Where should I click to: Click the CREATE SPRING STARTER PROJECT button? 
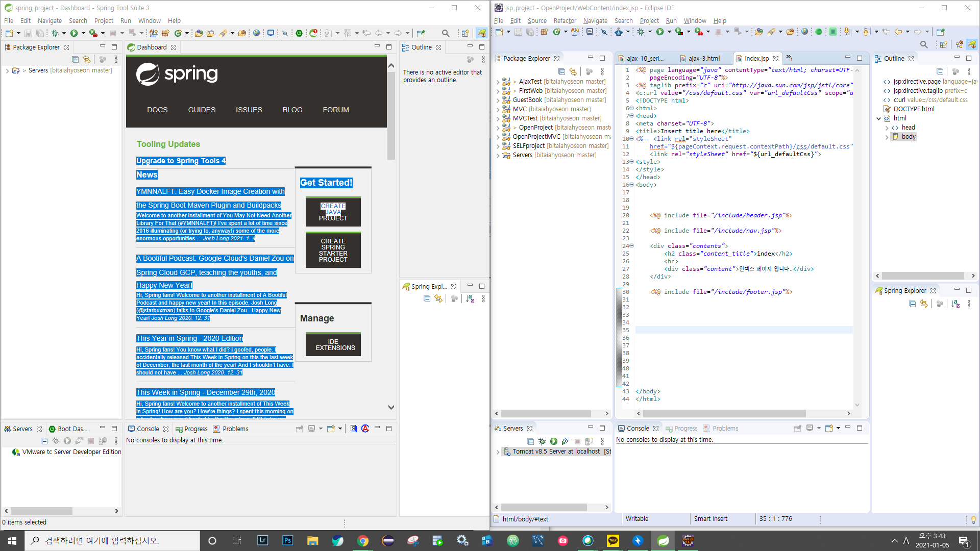333,250
